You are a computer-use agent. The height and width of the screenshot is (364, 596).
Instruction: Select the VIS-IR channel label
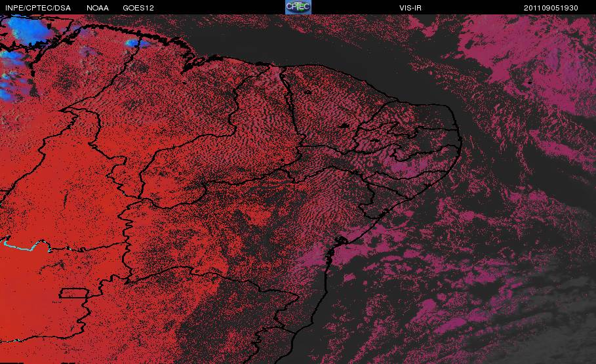[x=410, y=8]
